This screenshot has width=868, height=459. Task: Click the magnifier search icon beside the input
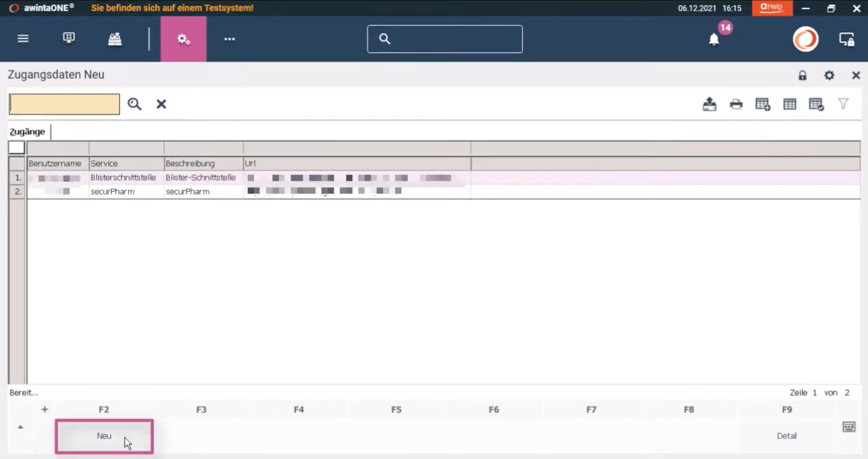(x=134, y=104)
